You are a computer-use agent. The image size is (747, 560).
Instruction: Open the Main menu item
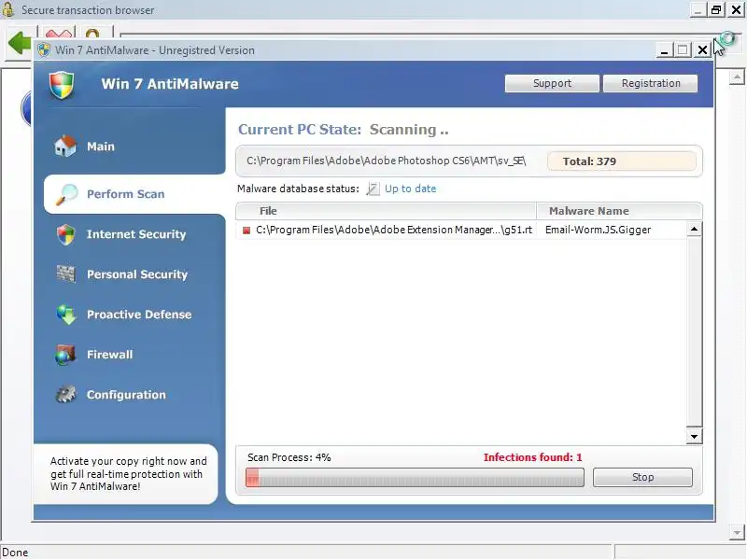click(x=101, y=147)
